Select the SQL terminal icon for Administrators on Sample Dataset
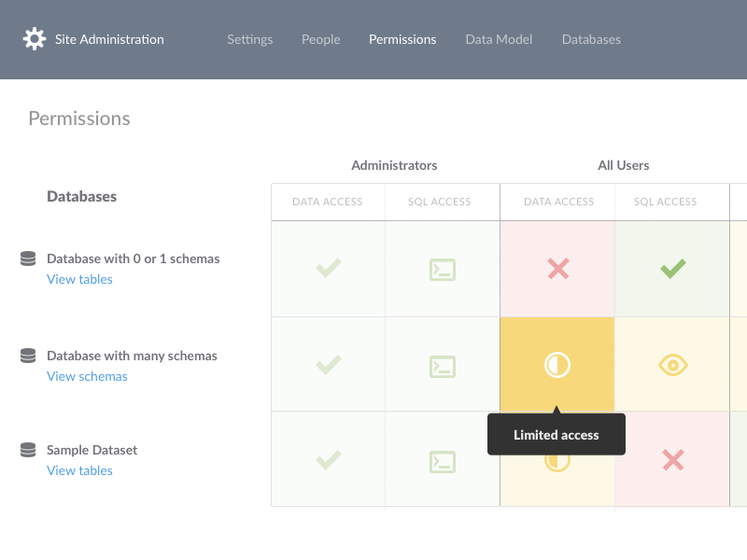747x560 pixels. (x=441, y=460)
